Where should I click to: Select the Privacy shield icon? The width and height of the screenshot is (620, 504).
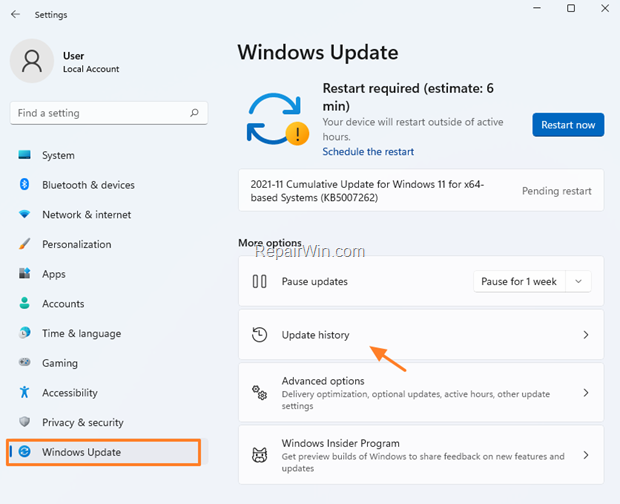click(x=25, y=421)
